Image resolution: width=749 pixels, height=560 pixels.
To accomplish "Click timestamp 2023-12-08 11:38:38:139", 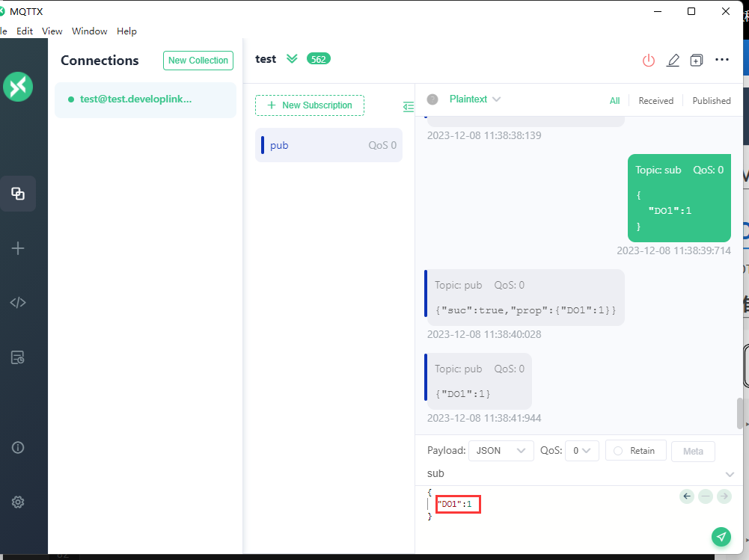I will pyautogui.click(x=484, y=135).
